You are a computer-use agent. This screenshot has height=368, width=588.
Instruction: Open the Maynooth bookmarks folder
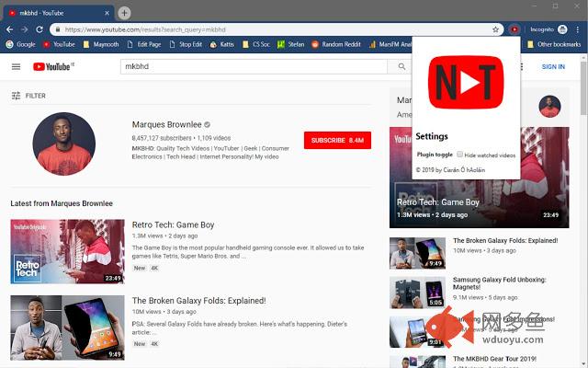click(101, 44)
